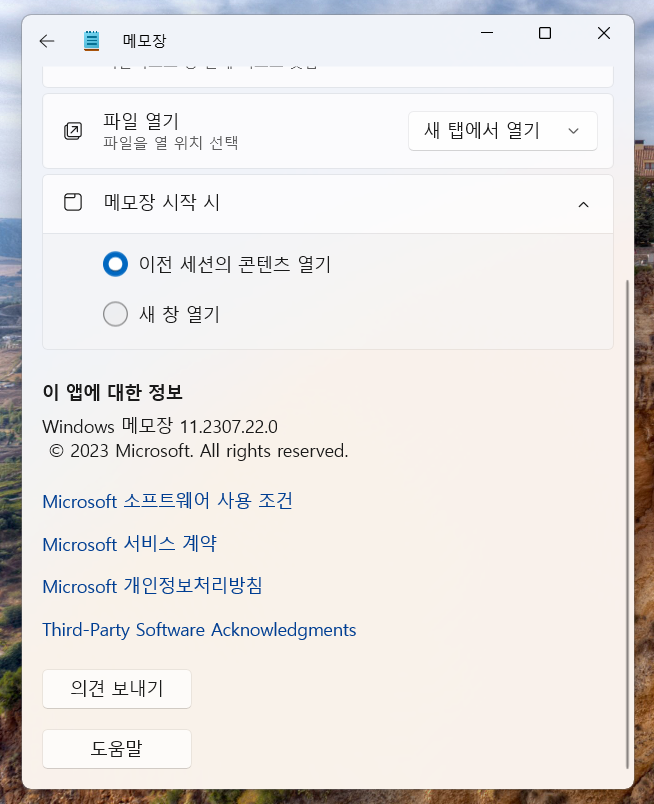Click the 메모장 window title text
This screenshot has width=654, height=804.
145,41
